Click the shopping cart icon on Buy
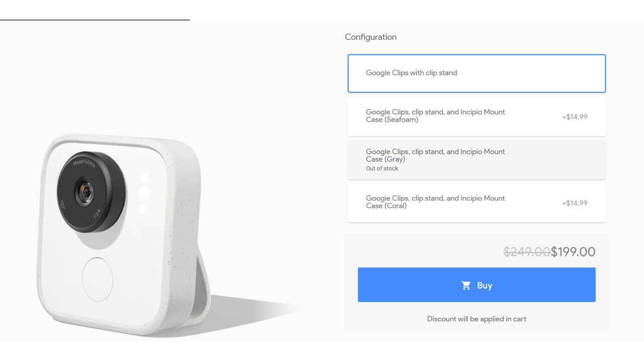Screen dimensions: 644x362 [x=466, y=286]
